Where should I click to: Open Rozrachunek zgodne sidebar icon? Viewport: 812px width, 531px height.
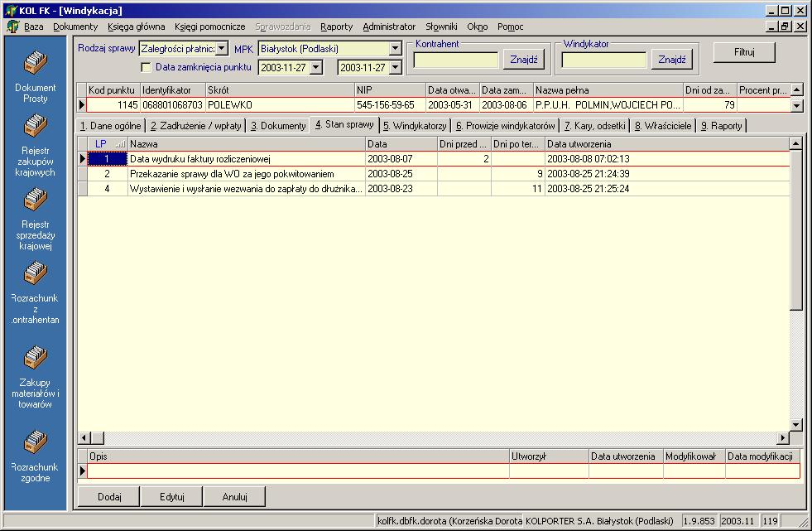(x=36, y=442)
